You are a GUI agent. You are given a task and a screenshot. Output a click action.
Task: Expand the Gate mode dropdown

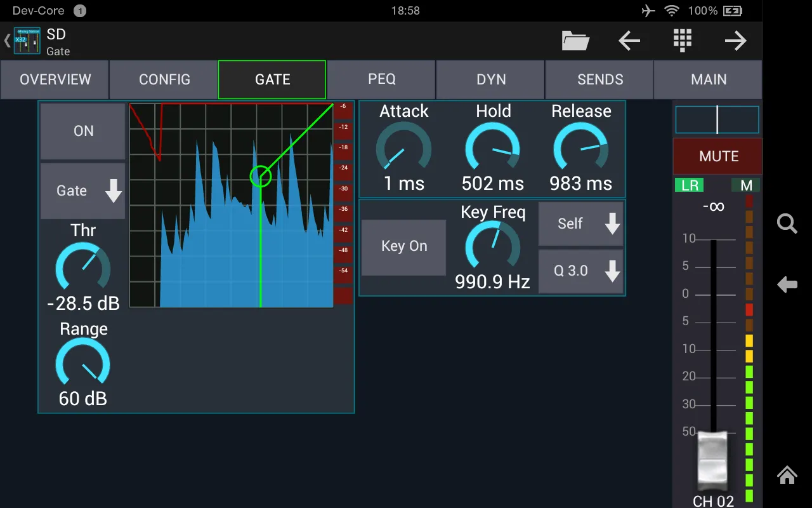click(x=83, y=191)
